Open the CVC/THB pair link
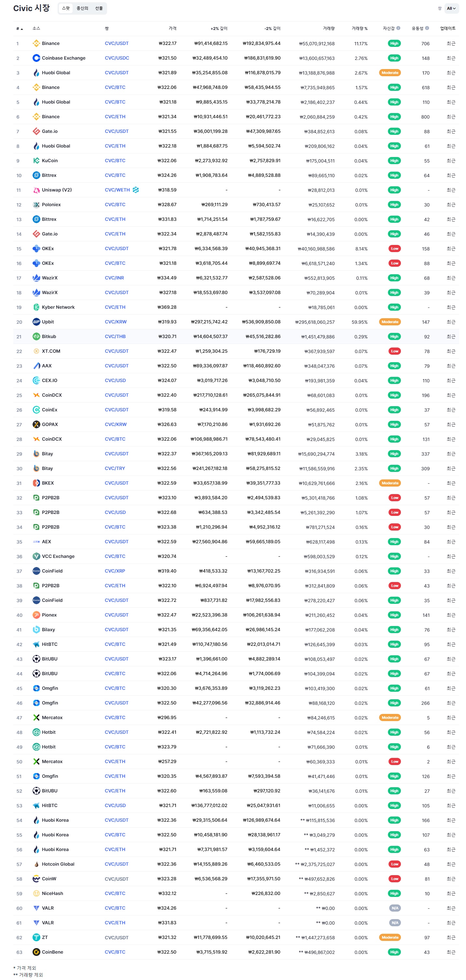 (115, 336)
